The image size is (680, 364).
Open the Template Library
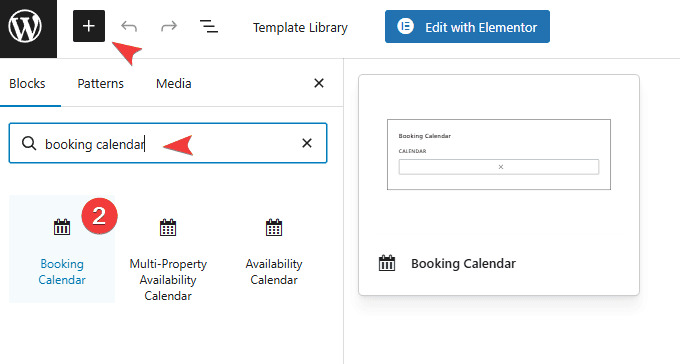(x=300, y=27)
